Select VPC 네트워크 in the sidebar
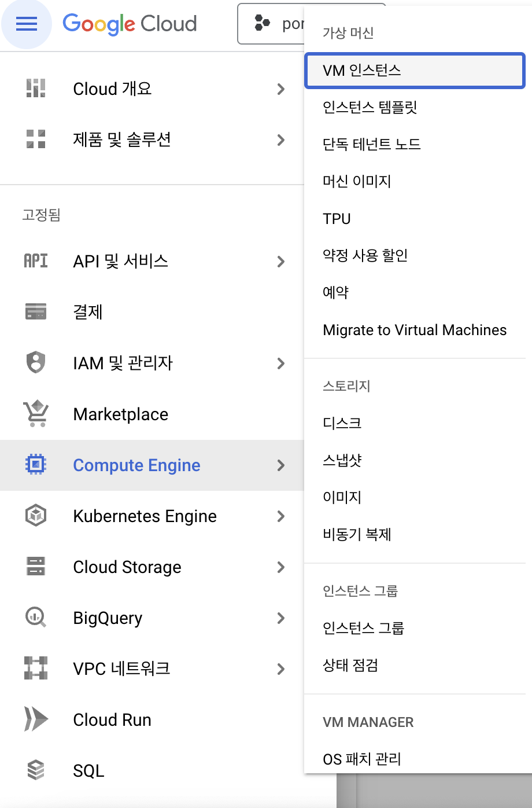Image resolution: width=532 pixels, height=808 pixels. pyautogui.click(x=152, y=669)
